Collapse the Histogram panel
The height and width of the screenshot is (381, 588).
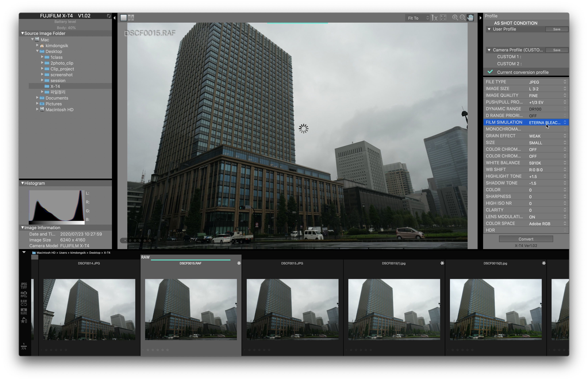click(x=22, y=183)
